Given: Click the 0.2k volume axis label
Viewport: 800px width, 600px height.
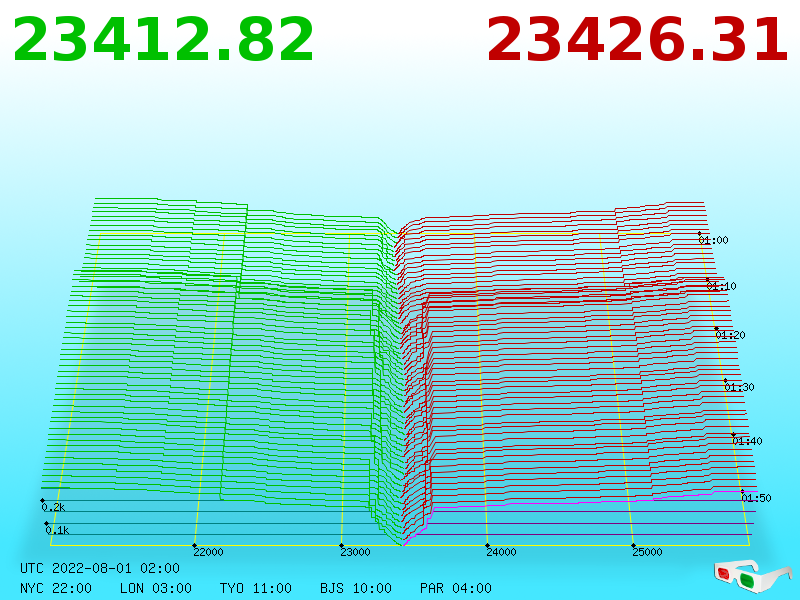Looking at the screenshot, I should point(53,507).
